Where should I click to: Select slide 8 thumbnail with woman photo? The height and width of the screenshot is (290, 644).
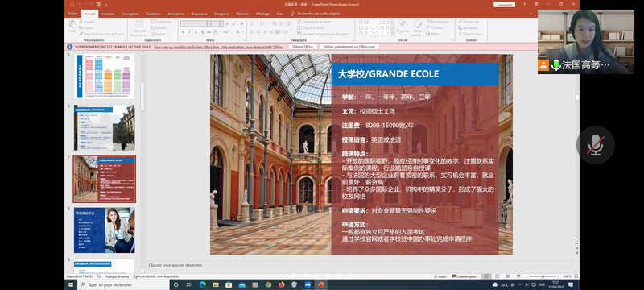pos(105,230)
